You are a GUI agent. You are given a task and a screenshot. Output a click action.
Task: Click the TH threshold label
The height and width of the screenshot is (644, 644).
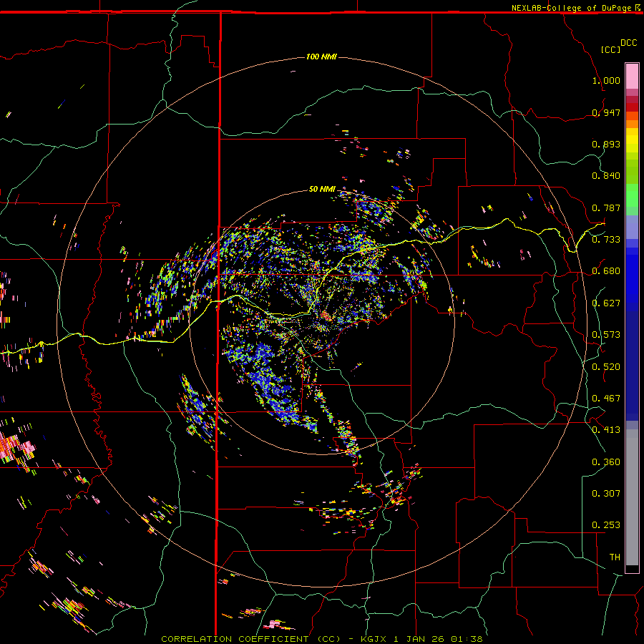pyautogui.click(x=615, y=557)
